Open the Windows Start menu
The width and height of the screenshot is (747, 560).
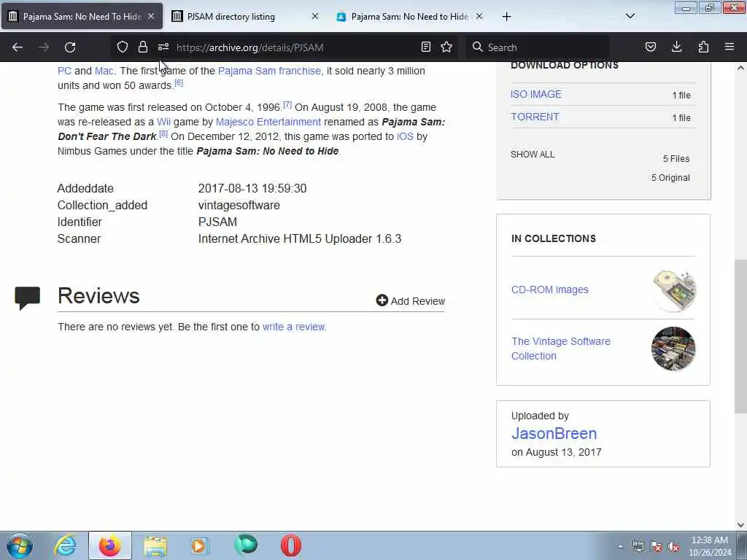(x=20, y=545)
